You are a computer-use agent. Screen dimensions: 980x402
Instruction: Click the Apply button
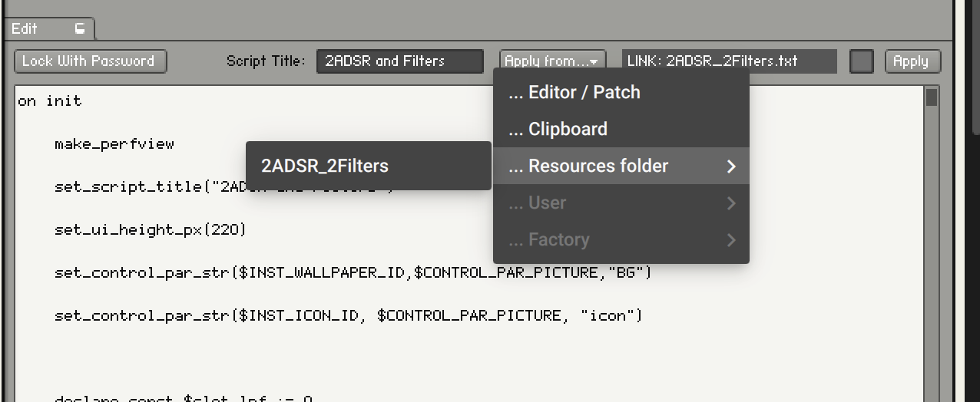click(912, 61)
